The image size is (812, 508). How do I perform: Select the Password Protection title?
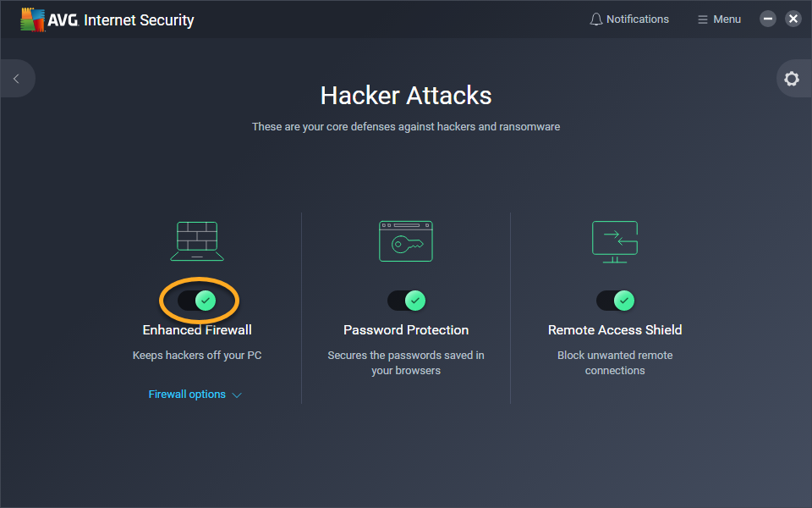click(x=406, y=330)
